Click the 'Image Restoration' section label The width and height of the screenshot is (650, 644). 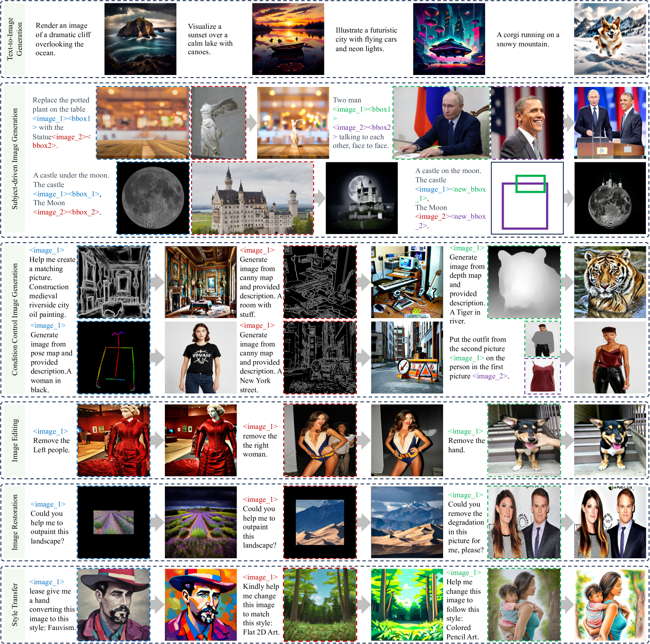15,522
